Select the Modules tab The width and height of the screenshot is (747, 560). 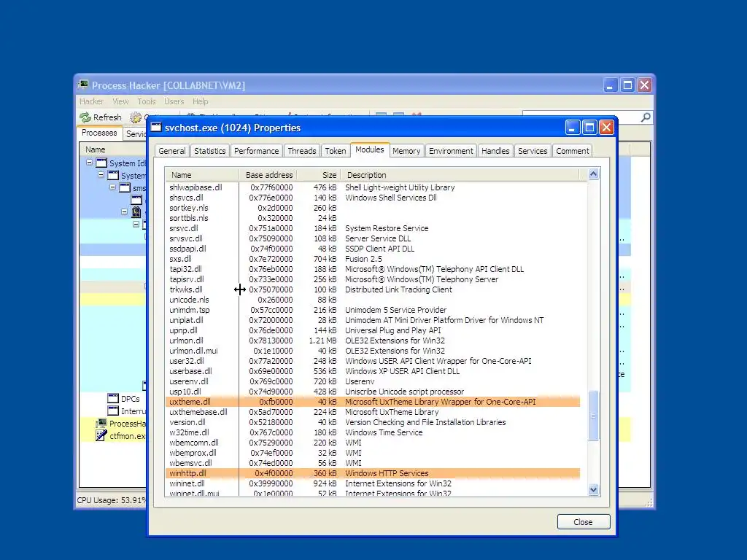(370, 149)
